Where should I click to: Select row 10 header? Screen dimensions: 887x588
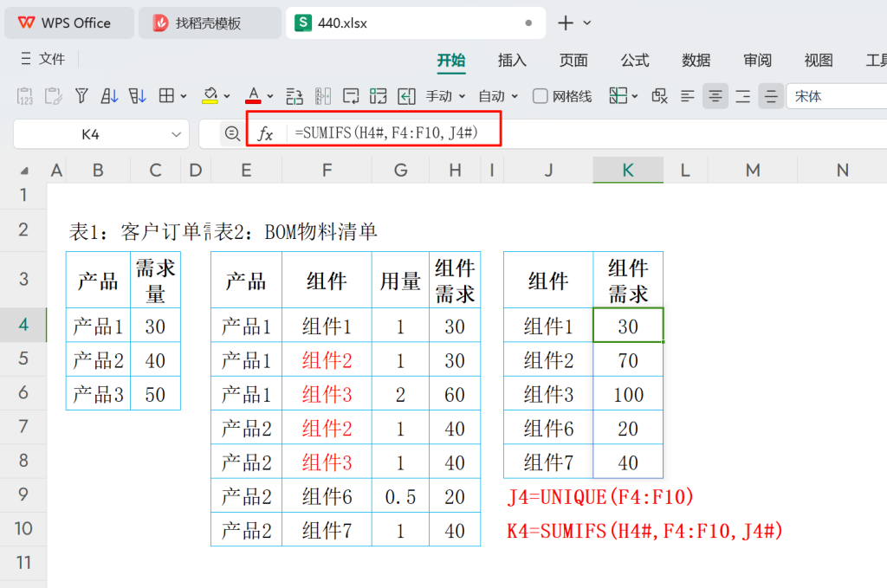click(x=23, y=528)
